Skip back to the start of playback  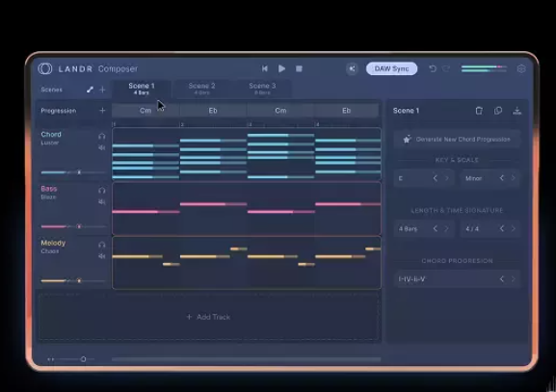pyautogui.click(x=265, y=68)
